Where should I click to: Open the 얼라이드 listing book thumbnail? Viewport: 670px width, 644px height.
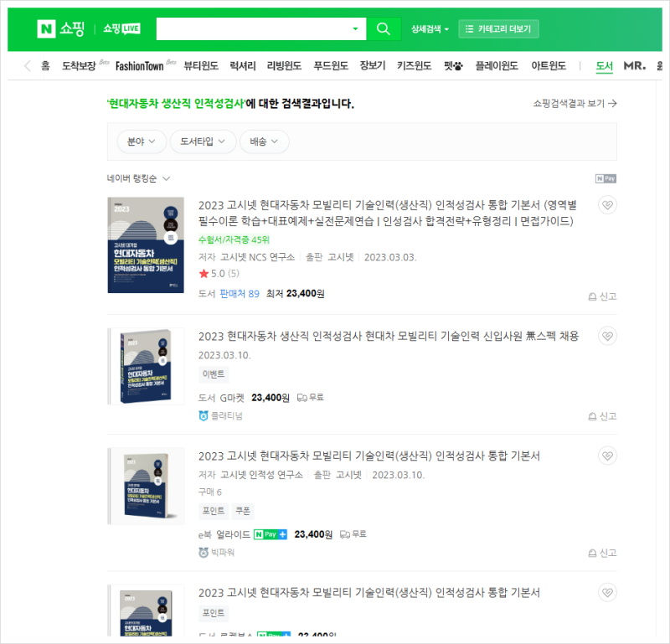click(x=146, y=486)
